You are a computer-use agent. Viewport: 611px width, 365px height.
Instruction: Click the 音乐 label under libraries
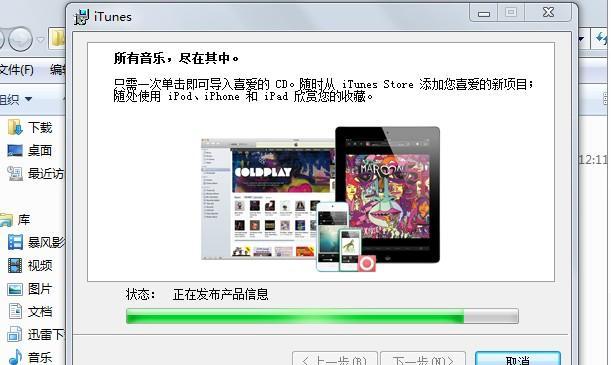click(x=40, y=357)
